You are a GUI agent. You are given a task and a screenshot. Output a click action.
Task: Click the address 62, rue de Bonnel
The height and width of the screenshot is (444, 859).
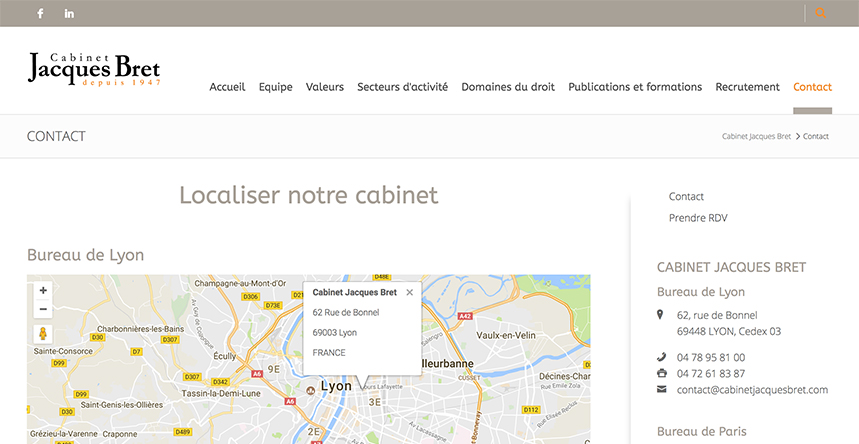[717, 315]
